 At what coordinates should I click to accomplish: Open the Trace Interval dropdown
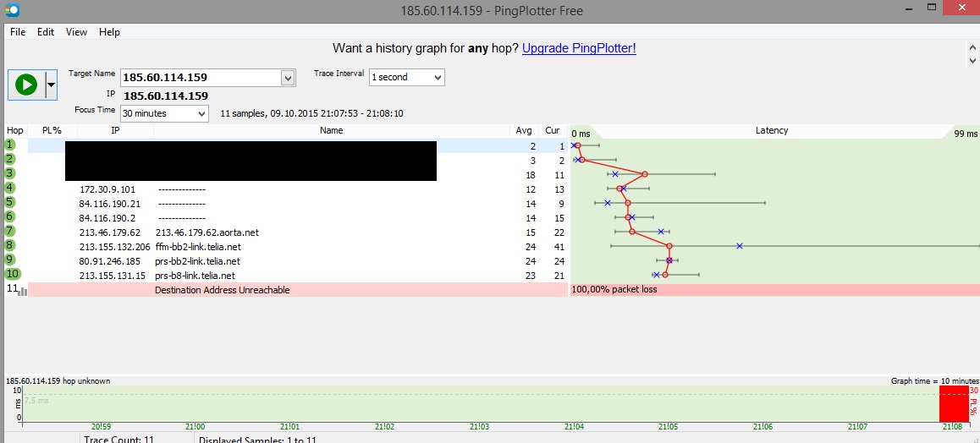(x=407, y=78)
